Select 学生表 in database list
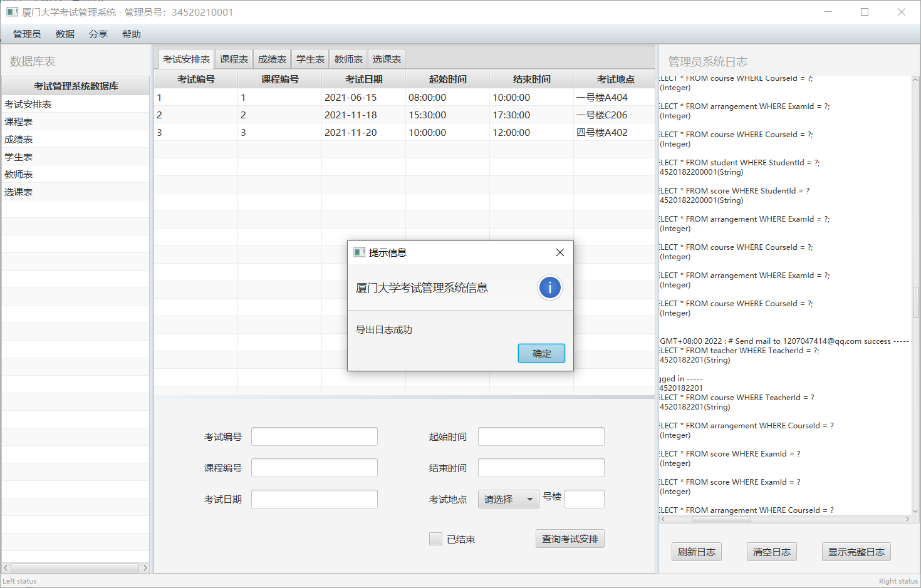921x588 pixels. point(75,157)
